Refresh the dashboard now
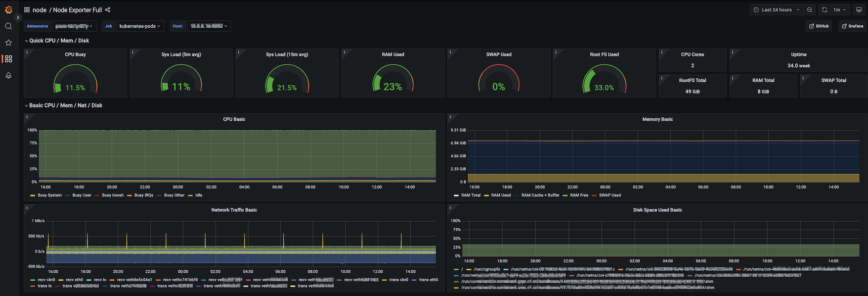 pyautogui.click(x=825, y=10)
